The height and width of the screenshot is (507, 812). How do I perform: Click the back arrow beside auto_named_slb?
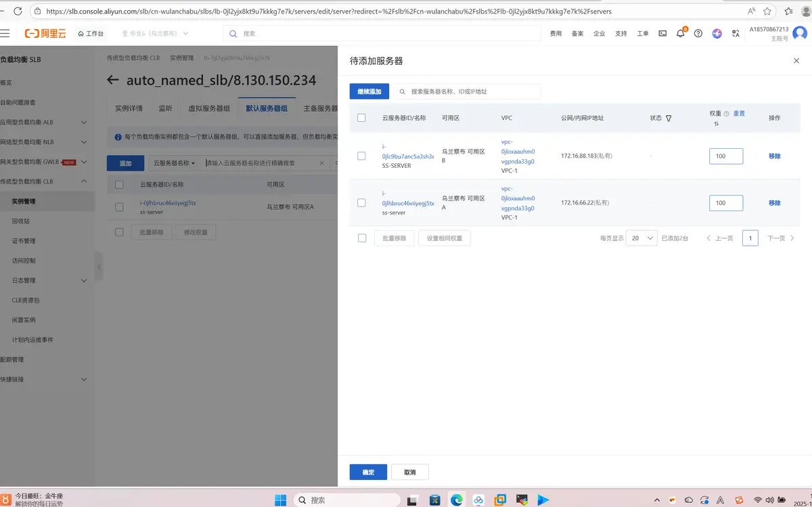pos(113,80)
